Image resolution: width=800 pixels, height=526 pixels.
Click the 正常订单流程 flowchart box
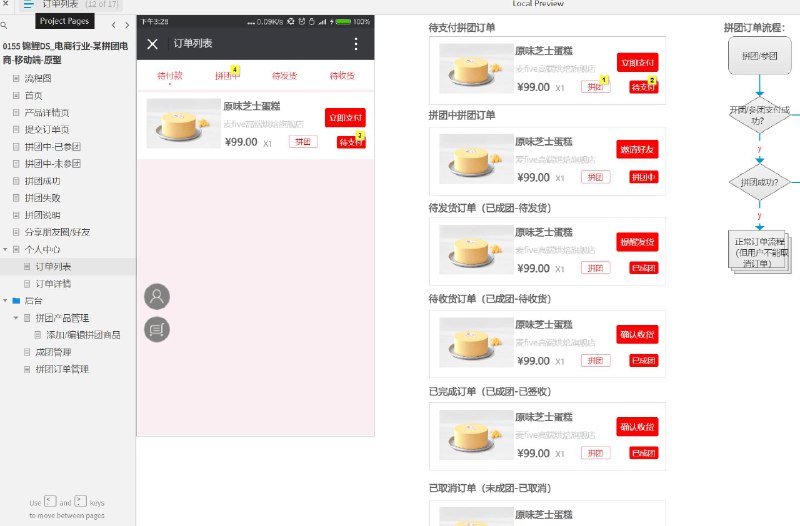[x=760, y=253]
